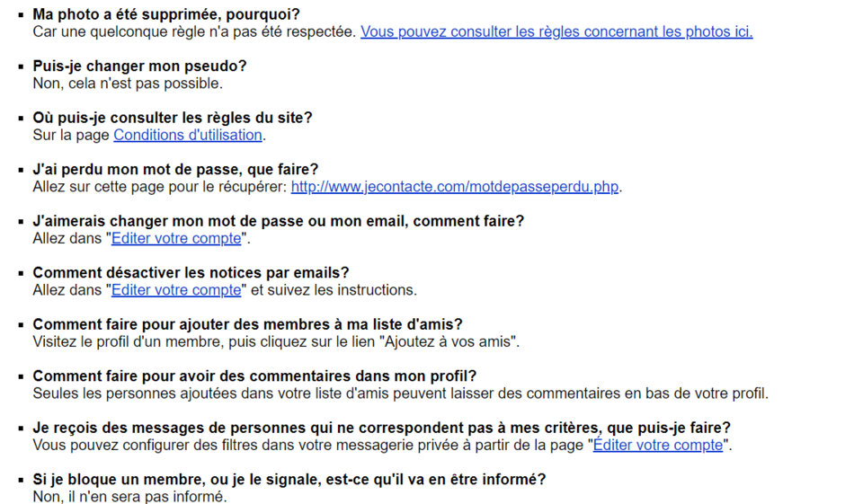Click the question 'Puis-je changer mon pseudo?'
Viewport: 863px width, 504px height.
click(139, 66)
